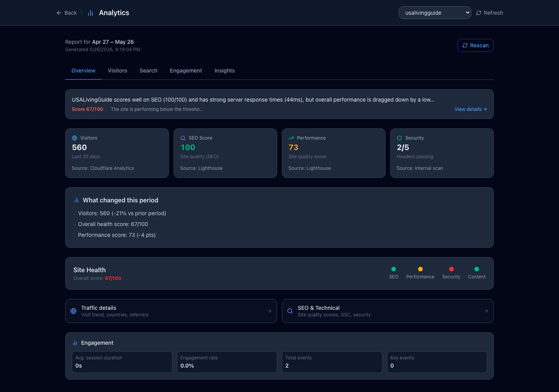Click the Key events box
559x392 pixels.
[437, 362]
